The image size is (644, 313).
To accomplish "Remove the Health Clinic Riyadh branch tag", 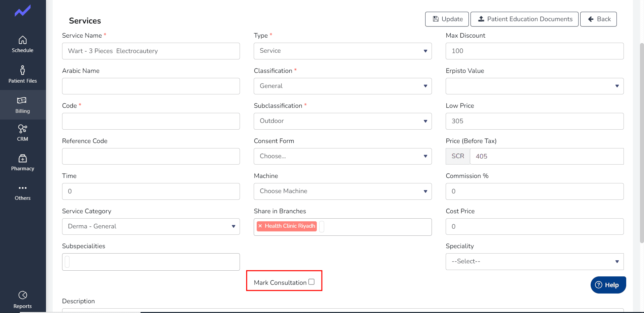I will point(260,226).
